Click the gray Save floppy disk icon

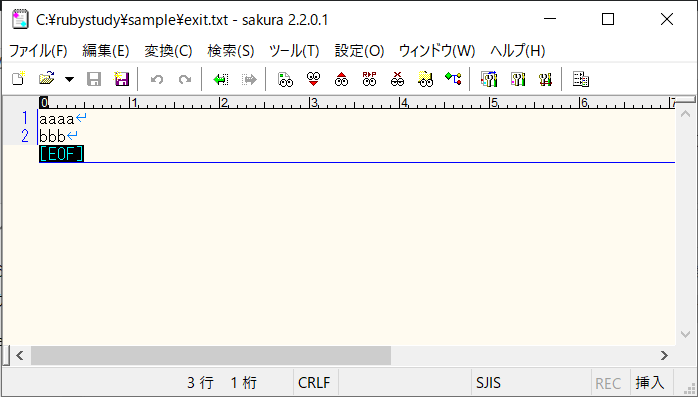click(94, 79)
